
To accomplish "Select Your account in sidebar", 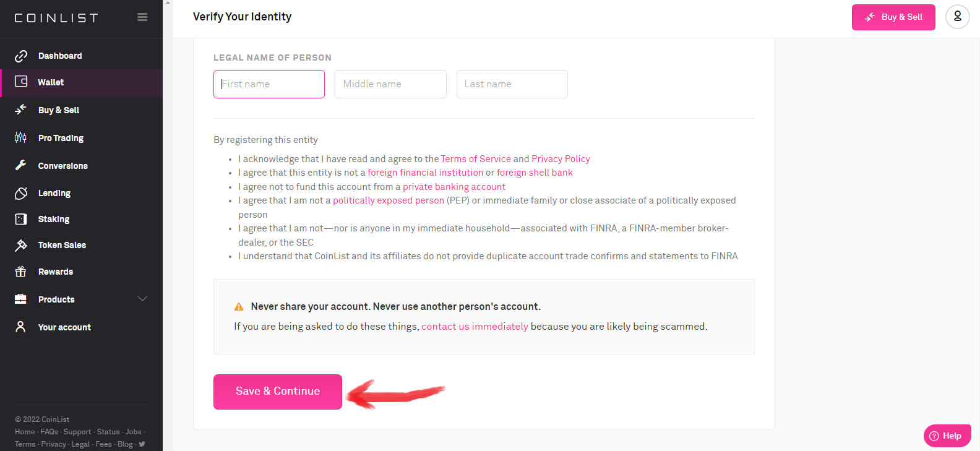I will tap(64, 327).
